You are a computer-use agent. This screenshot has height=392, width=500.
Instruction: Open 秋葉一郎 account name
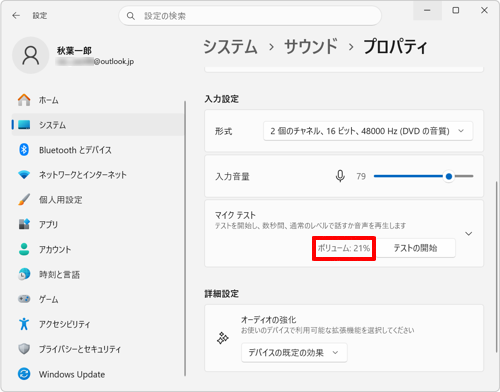click(74, 51)
